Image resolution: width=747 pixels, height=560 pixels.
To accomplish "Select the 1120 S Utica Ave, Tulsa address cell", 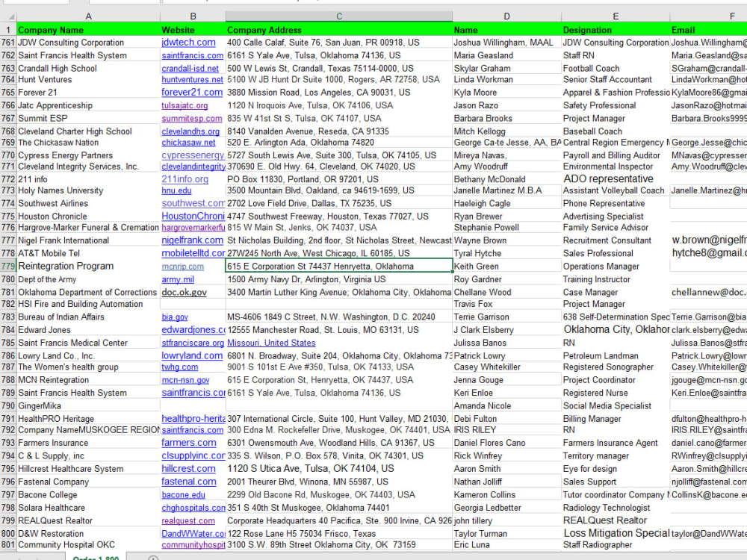I will pos(338,469).
